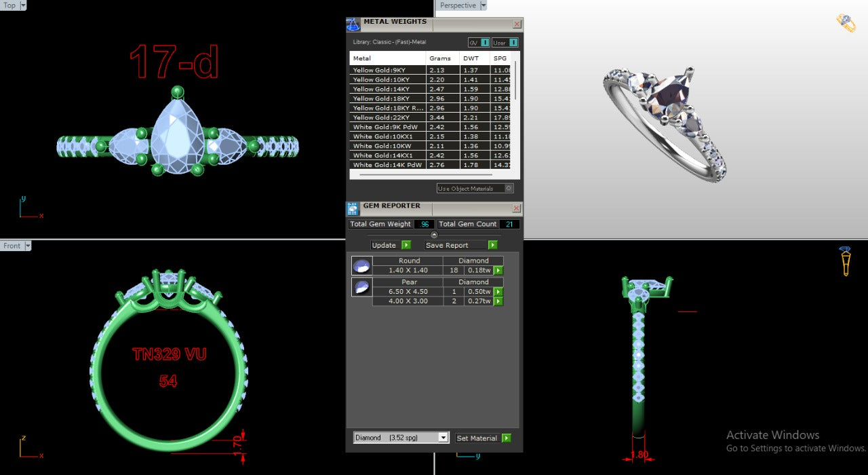
Task: Click the green arrow beside Set Material
Action: pos(506,438)
